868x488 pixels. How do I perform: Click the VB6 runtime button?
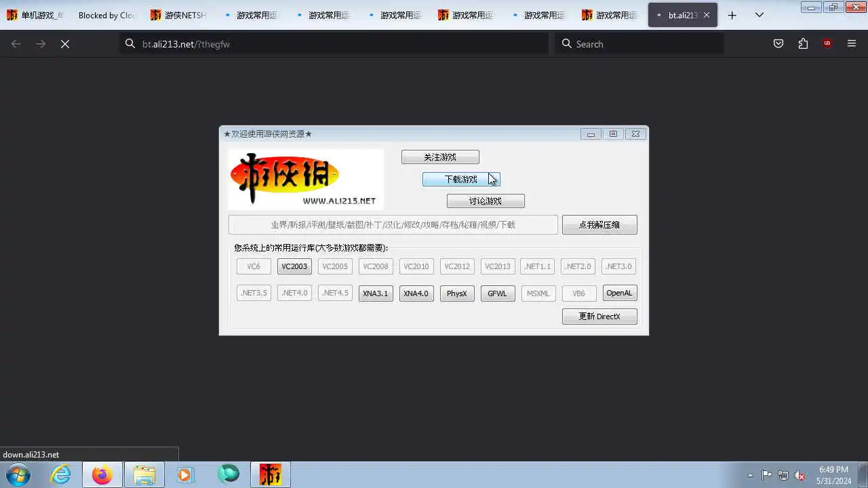[578, 293]
